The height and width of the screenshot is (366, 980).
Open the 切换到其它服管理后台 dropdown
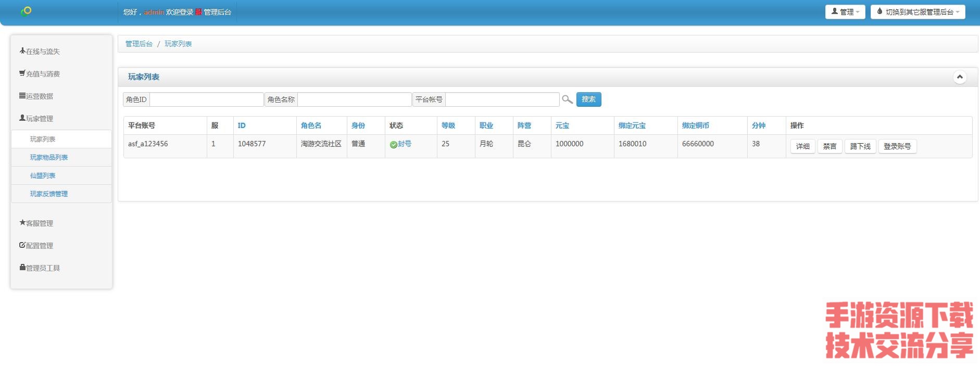[x=918, y=12]
